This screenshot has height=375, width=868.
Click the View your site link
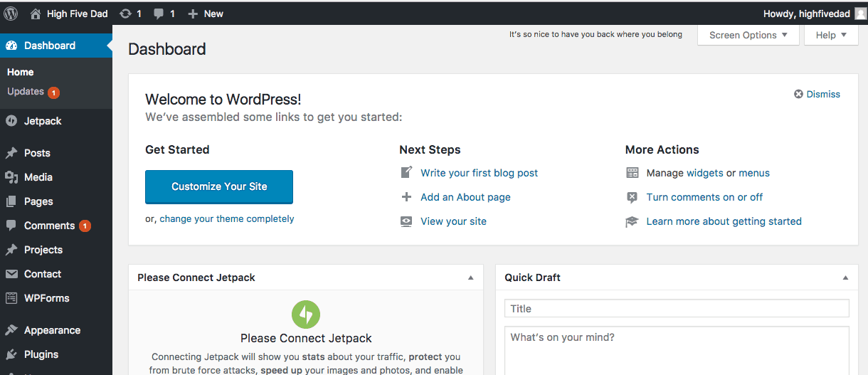[453, 221]
